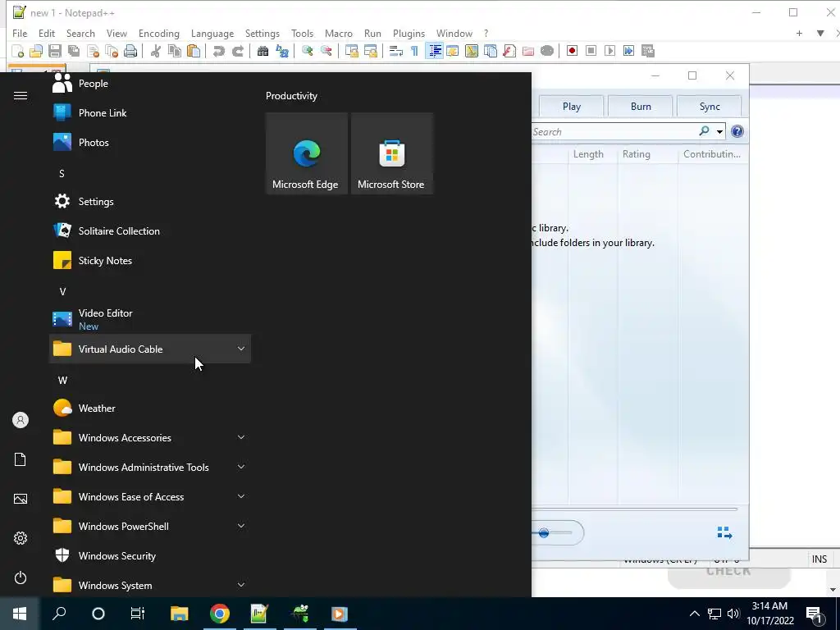Image resolution: width=840 pixels, height=630 pixels.
Task: Switch to Burn tab in Media Player
Action: point(641,106)
